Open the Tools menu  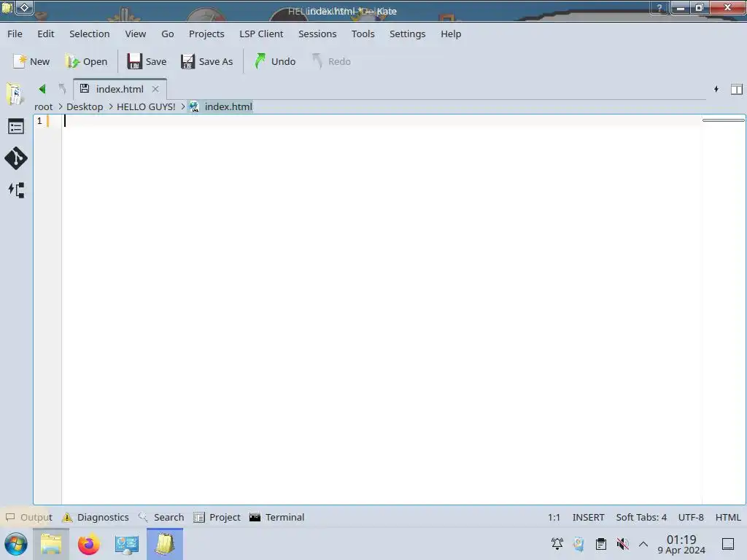363,34
